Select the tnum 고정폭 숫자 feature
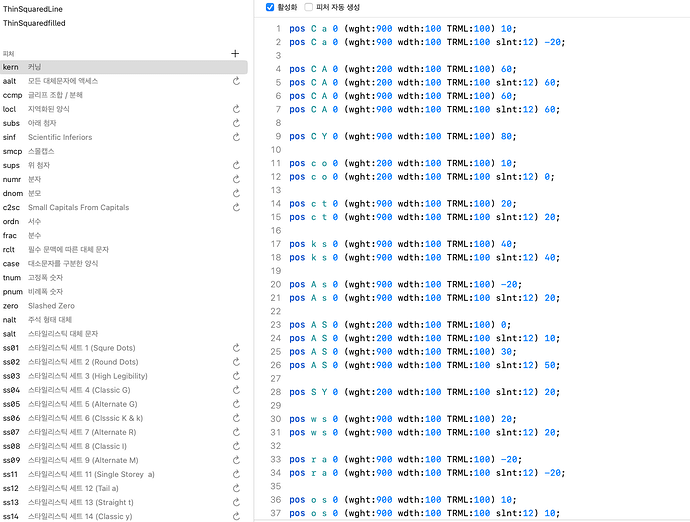 point(124,278)
